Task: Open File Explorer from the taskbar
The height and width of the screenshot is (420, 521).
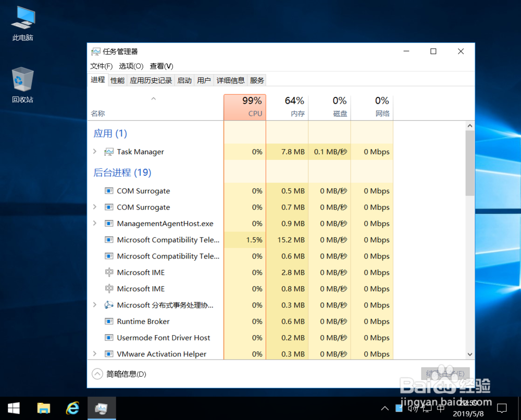Action: (x=44, y=409)
